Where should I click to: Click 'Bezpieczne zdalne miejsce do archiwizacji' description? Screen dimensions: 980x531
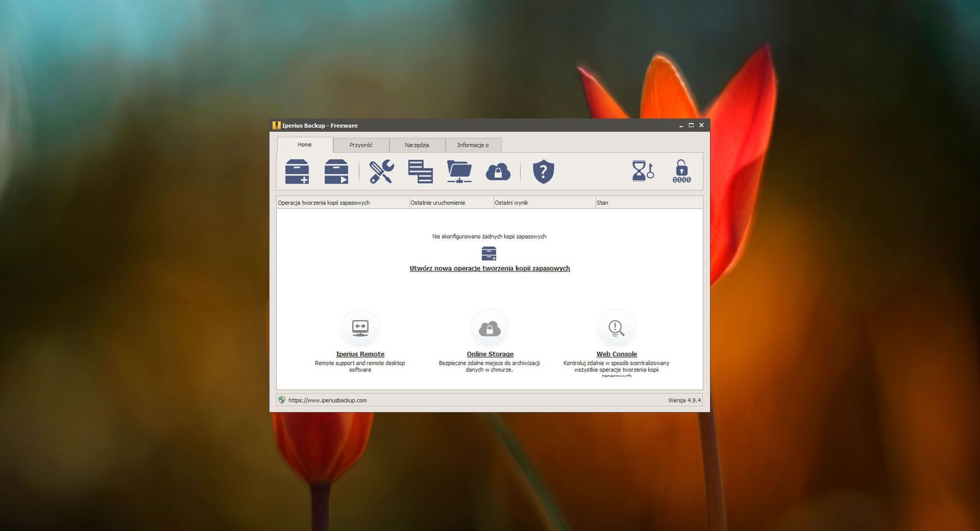click(x=489, y=366)
